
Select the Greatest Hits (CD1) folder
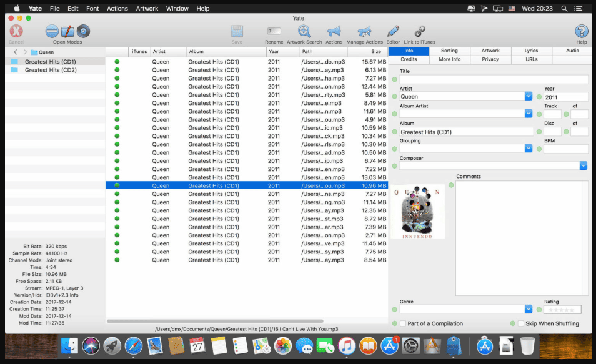tap(55, 62)
